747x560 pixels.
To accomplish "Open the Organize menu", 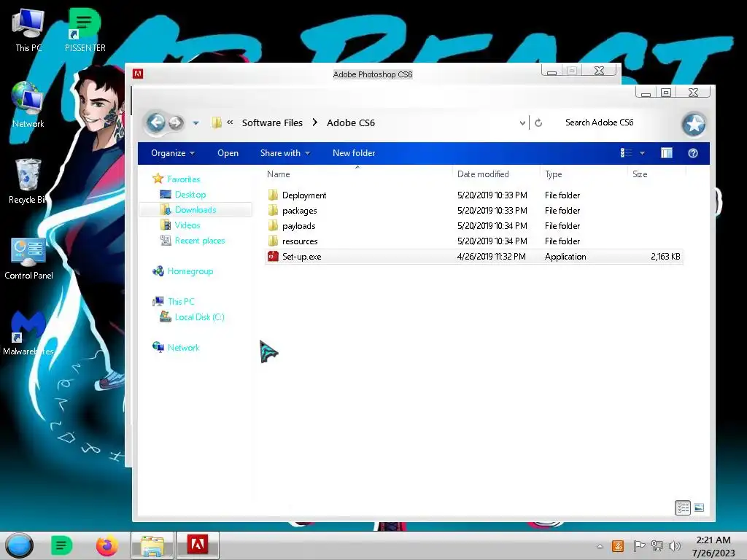I will 172,153.
